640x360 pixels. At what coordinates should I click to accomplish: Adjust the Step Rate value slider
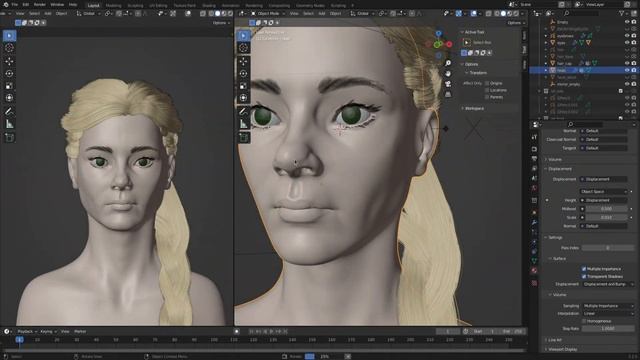click(x=608, y=328)
